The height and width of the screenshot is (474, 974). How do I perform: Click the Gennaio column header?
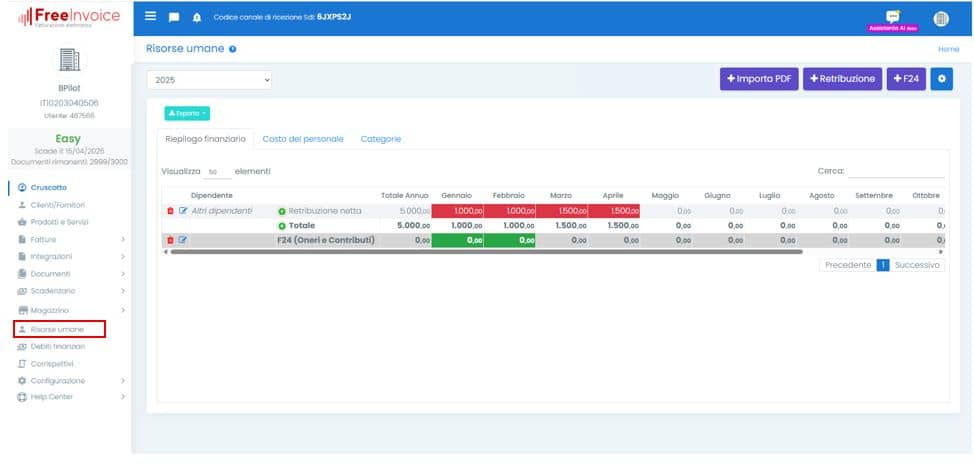457,195
